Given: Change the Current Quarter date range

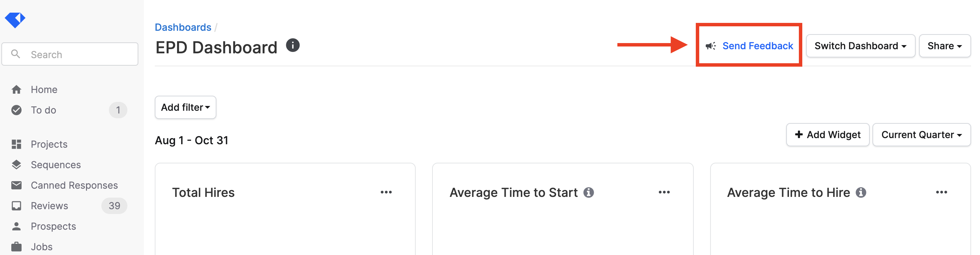Looking at the screenshot, I should coord(921,135).
